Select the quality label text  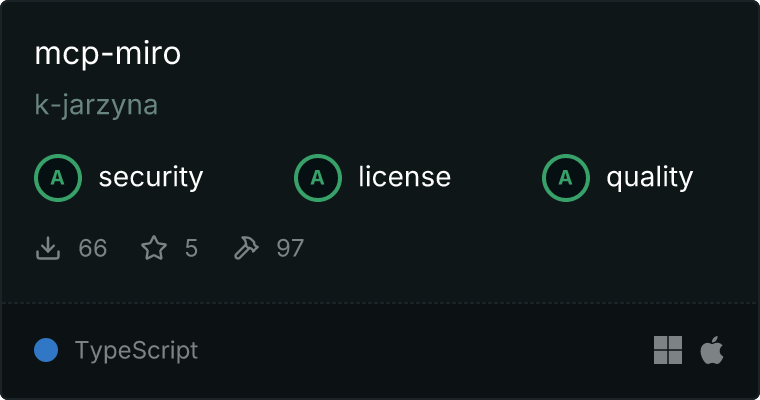pyautogui.click(x=649, y=177)
